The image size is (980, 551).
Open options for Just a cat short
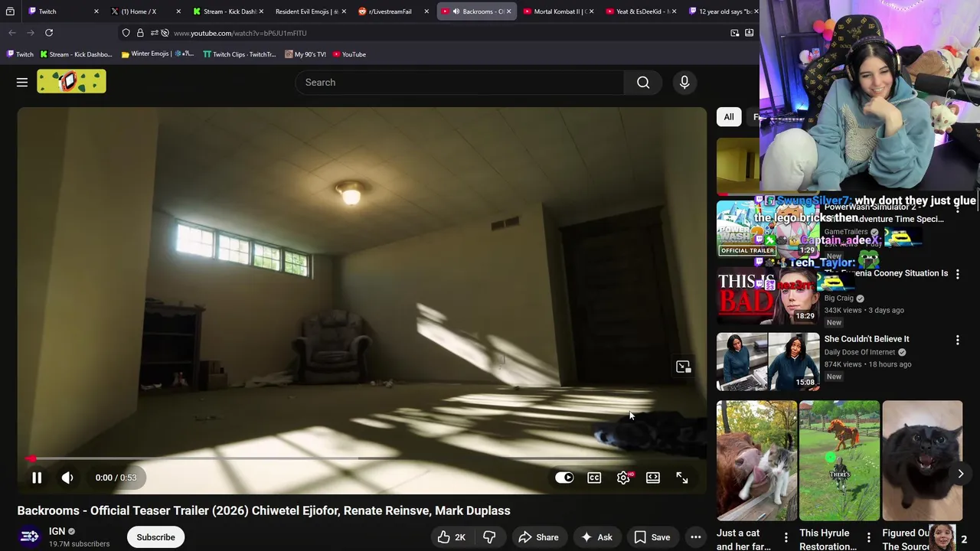786,537
